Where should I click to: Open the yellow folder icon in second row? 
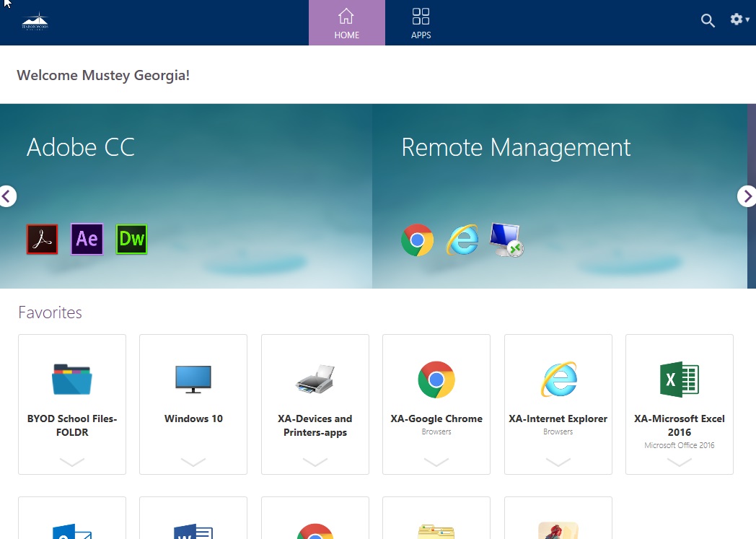tap(436, 531)
